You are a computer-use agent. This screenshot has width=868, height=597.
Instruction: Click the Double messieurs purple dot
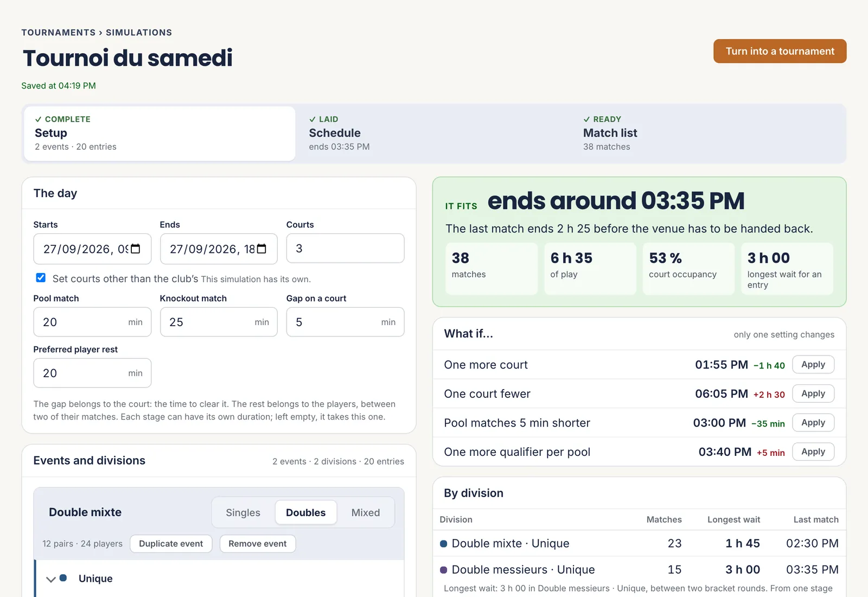[x=443, y=570]
